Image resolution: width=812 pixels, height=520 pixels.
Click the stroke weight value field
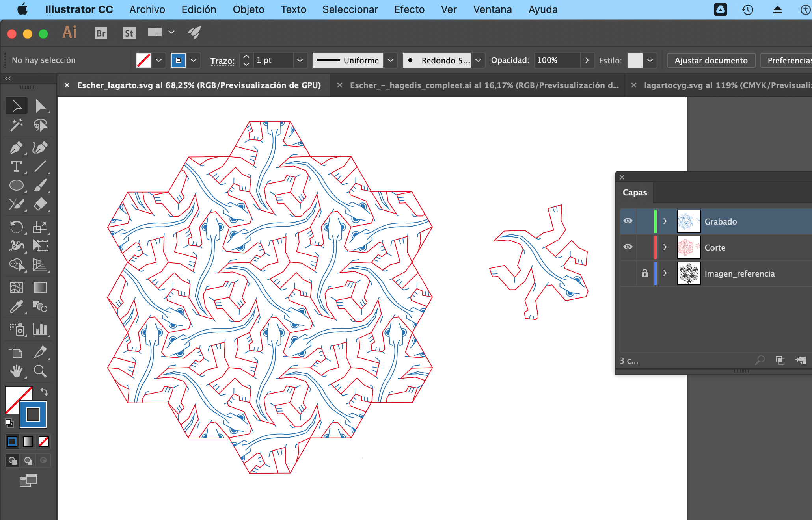[274, 60]
